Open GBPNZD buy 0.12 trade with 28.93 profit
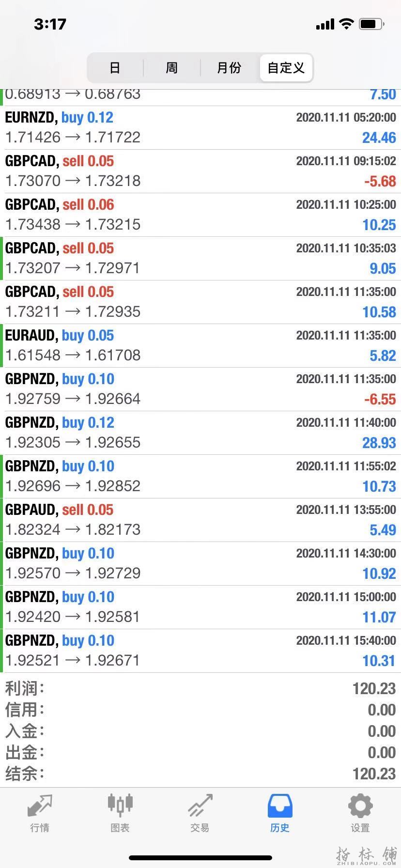This screenshot has height=868, width=401. point(200,433)
